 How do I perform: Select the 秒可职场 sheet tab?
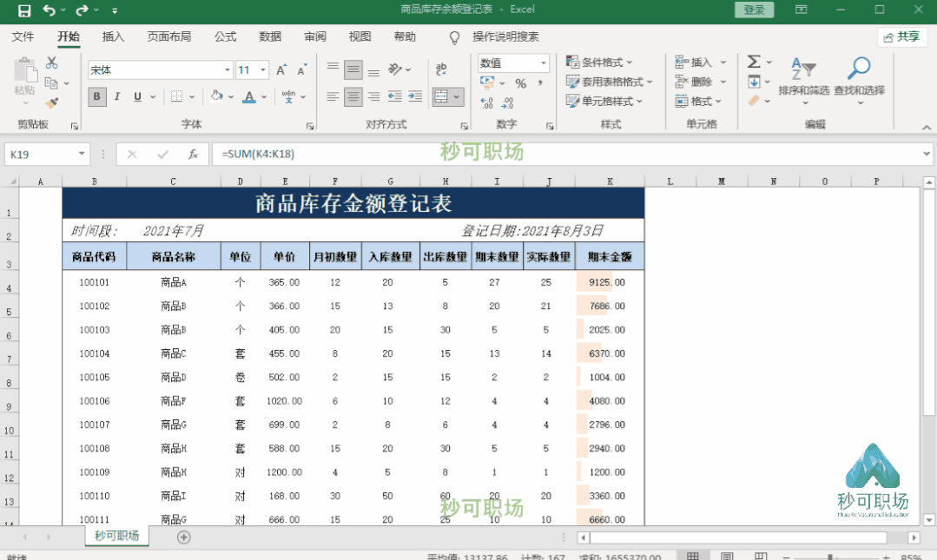click(116, 536)
